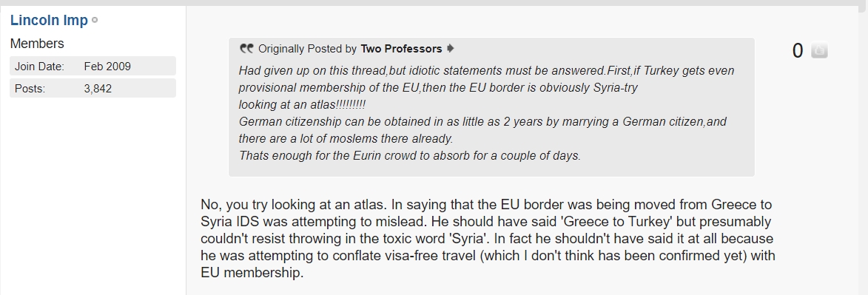The height and width of the screenshot is (295, 868).
Task: Click the offline status dot beside Lincoln Imp
Action: pyautogui.click(x=95, y=20)
